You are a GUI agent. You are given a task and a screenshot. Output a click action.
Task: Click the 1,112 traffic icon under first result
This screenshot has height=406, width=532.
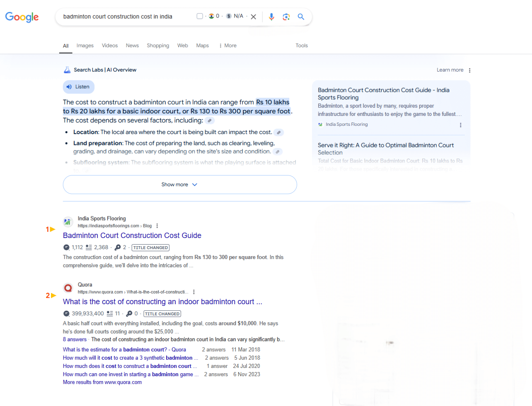(x=66, y=247)
